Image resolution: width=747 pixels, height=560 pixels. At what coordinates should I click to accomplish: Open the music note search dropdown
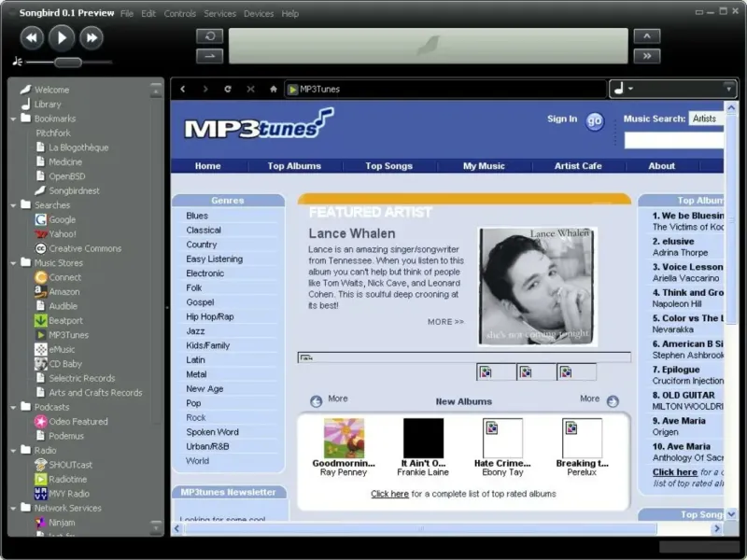pos(624,89)
